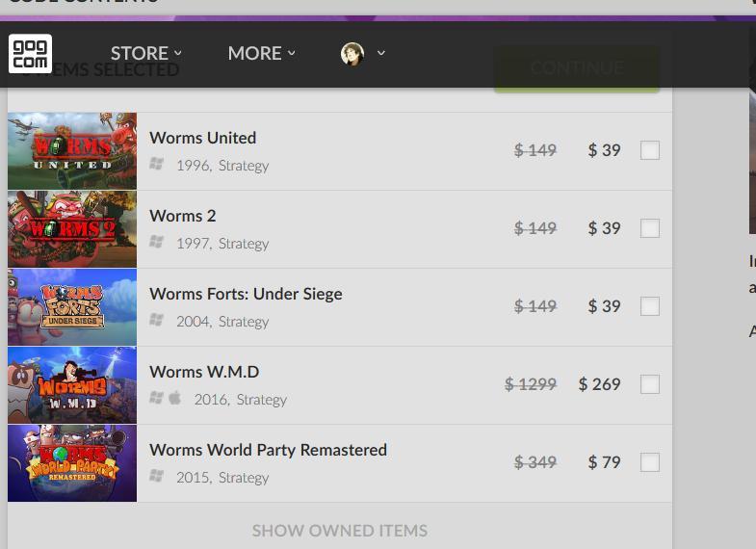The width and height of the screenshot is (756, 549).
Task: Click the green CONTINUE button
Action: point(577,68)
